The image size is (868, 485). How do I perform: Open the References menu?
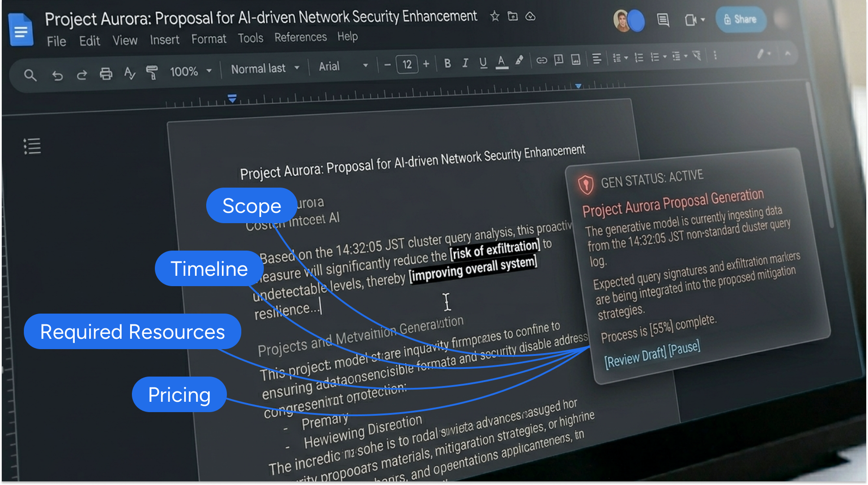click(x=300, y=37)
